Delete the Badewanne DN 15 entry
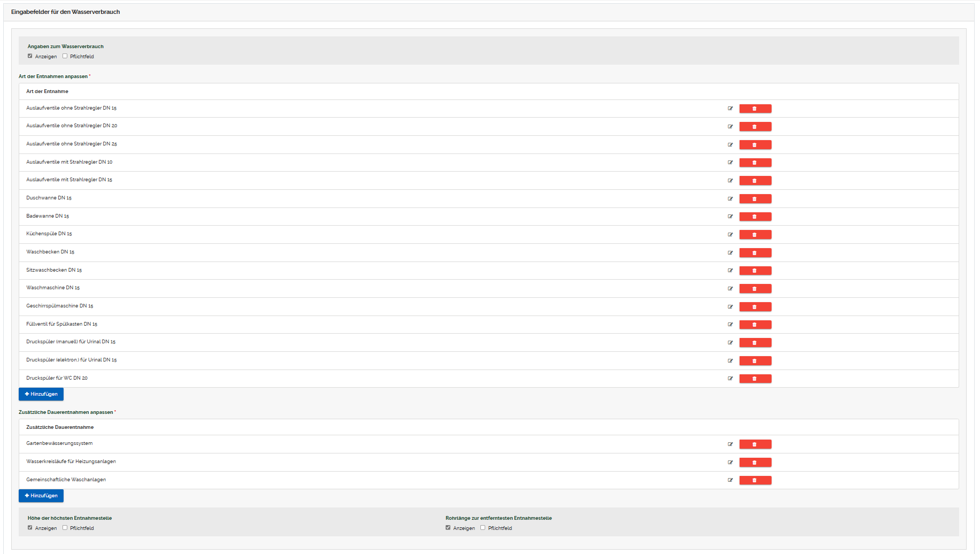The image size is (980, 554). point(755,217)
